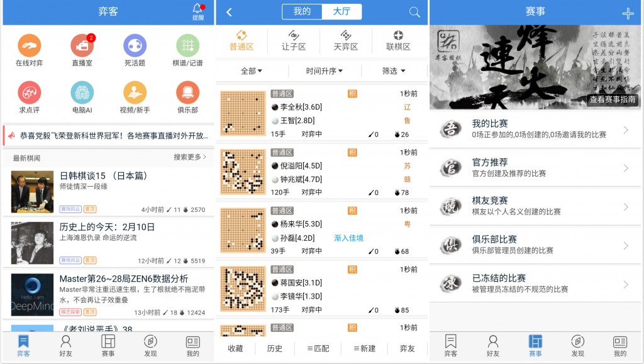This screenshot has width=644, height=364.
Task: Expand 我的比赛 row chevron
Action: pyautogui.click(x=626, y=130)
